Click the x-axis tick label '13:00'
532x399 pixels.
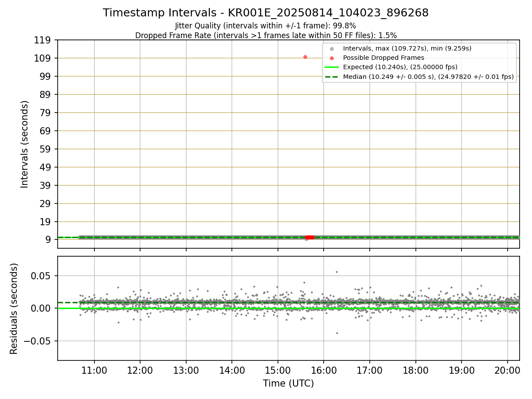tap(186, 370)
